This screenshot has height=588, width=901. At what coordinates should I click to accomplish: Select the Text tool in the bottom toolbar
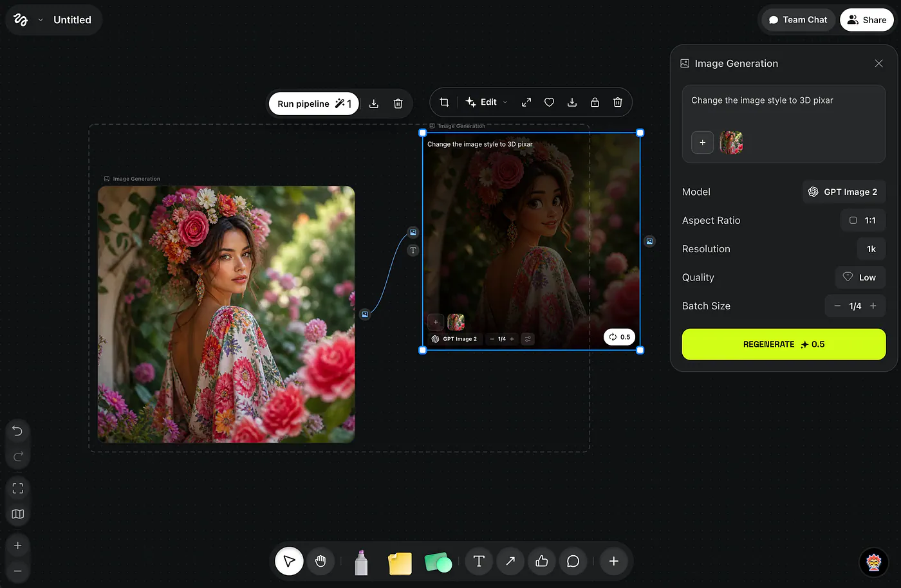click(479, 562)
